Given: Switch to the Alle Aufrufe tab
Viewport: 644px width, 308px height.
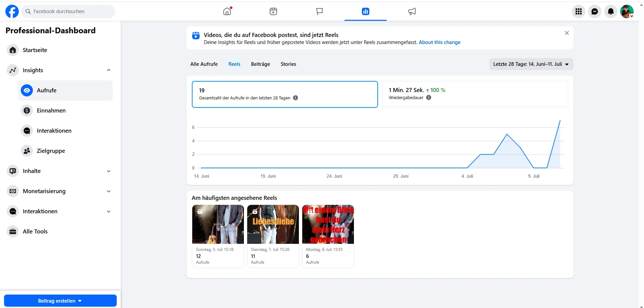Looking at the screenshot, I should [204, 64].
